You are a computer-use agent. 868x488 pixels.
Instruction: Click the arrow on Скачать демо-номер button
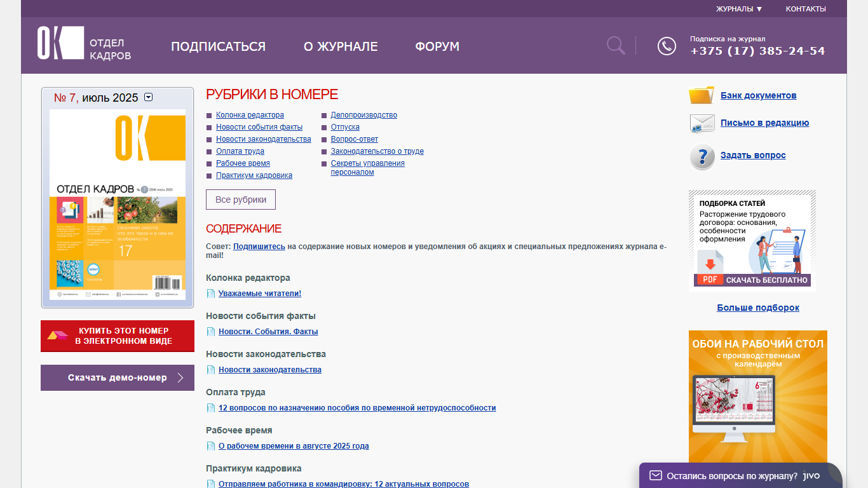tap(180, 378)
